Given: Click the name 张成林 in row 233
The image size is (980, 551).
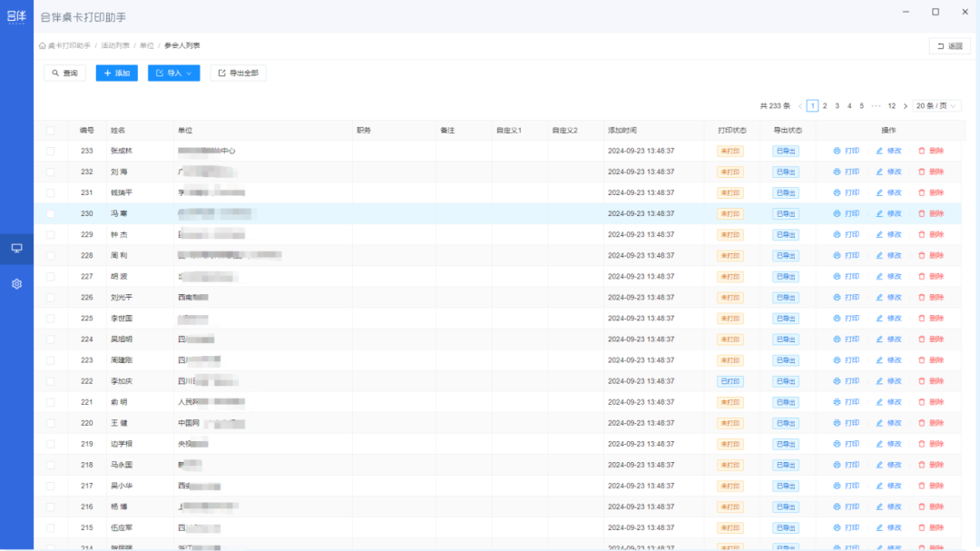Looking at the screenshot, I should click(x=122, y=151).
